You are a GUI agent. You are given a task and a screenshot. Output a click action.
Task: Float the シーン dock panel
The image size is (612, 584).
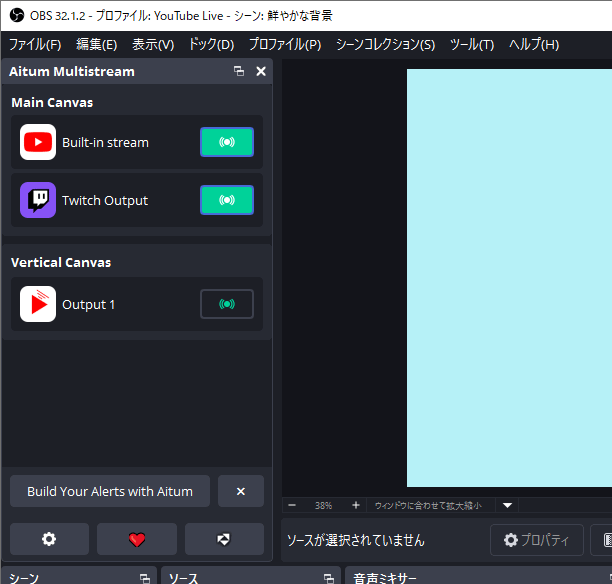click(x=145, y=578)
